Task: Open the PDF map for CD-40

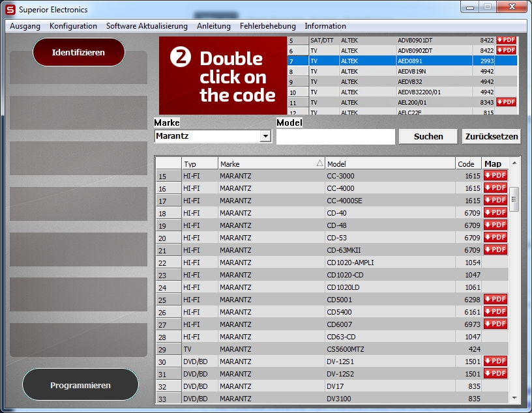Action: 495,212
